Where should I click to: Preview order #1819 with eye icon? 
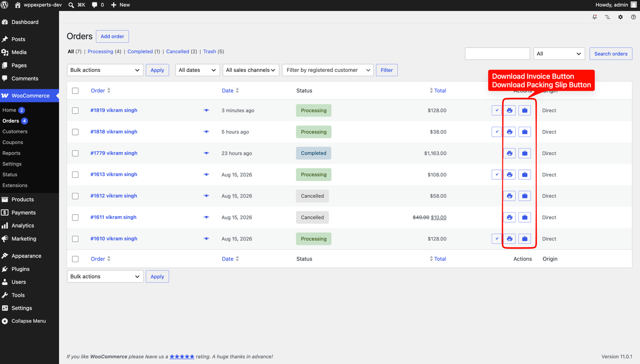tap(206, 110)
